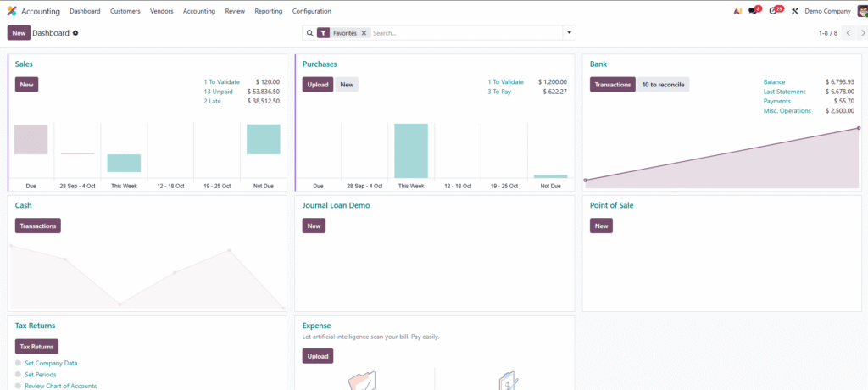Click in the Search input field
Image resolution: width=868 pixels, height=390 pixels.
(466, 33)
